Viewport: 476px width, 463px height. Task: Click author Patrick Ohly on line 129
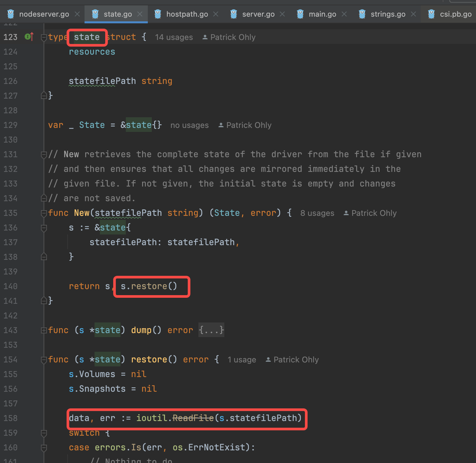point(249,125)
